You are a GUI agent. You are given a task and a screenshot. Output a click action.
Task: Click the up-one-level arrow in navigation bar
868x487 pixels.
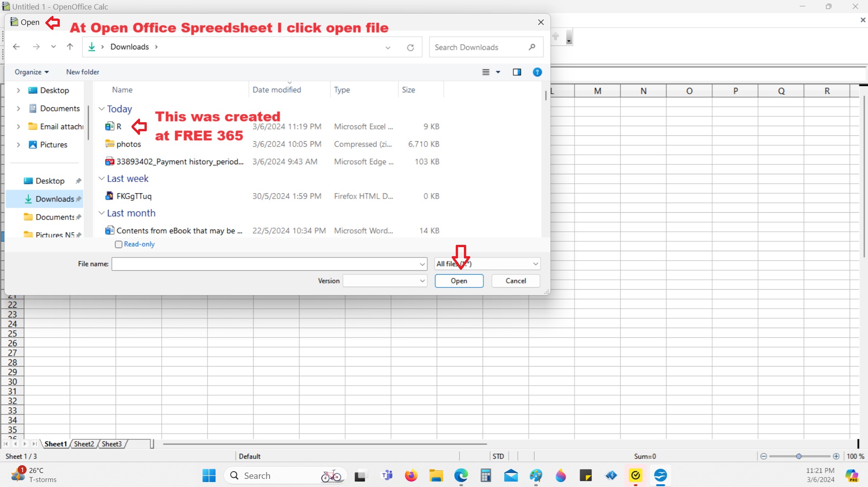[70, 47]
